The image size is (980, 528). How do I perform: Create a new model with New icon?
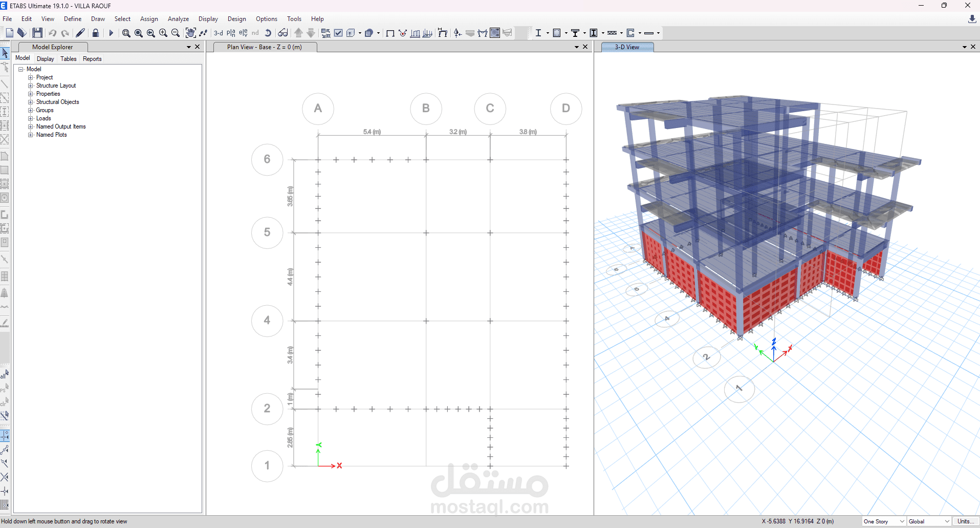[x=9, y=33]
